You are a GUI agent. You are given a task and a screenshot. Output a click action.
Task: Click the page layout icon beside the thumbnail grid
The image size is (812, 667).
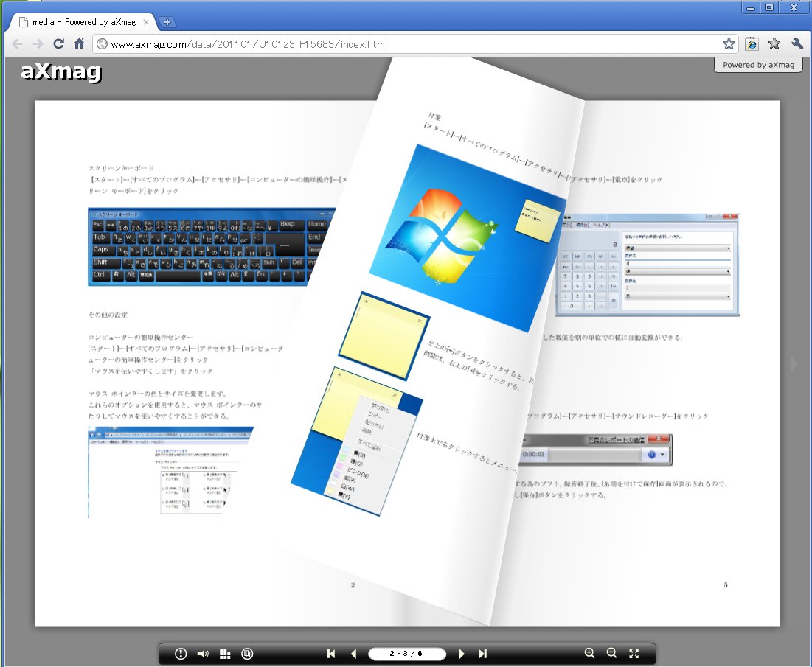[x=247, y=654]
